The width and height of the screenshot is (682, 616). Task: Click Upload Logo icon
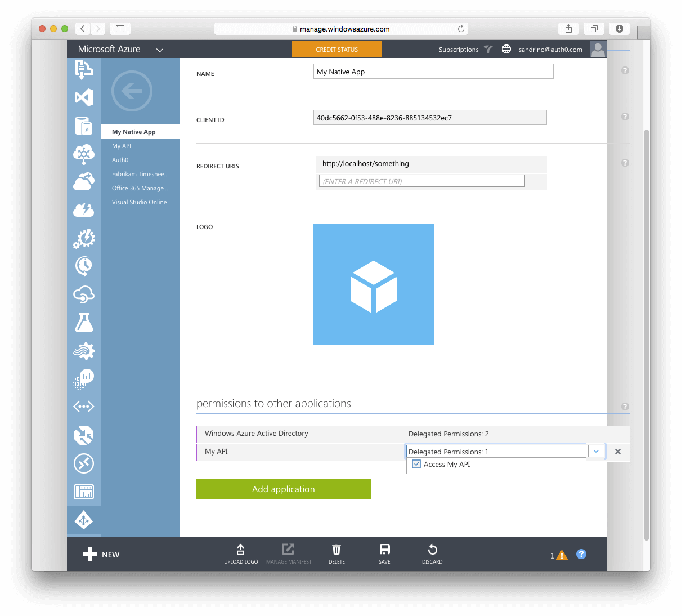tap(241, 553)
